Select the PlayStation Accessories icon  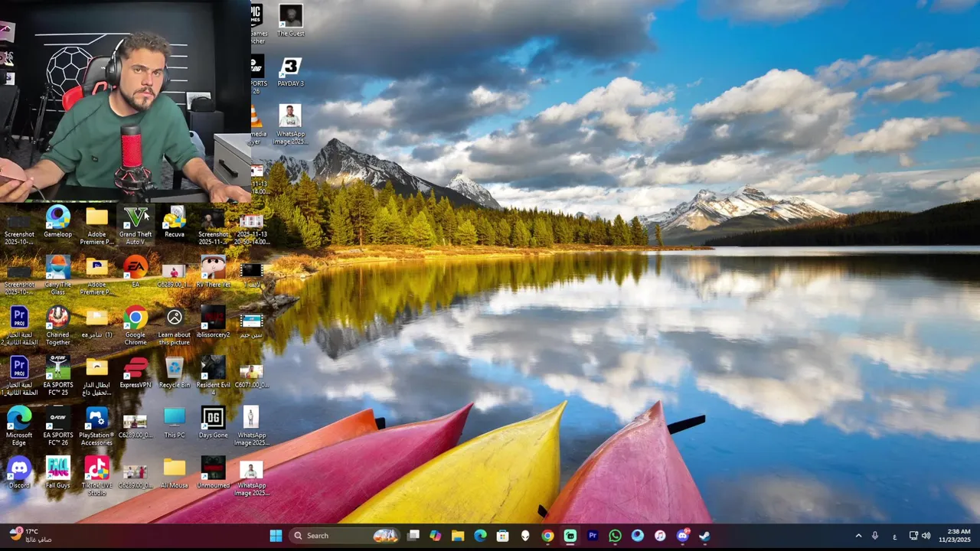click(x=96, y=425)
